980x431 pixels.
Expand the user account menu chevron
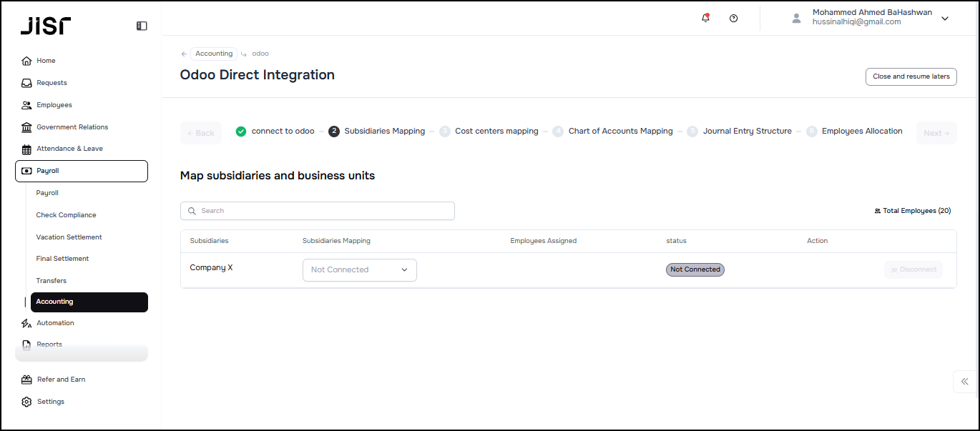pyautogui.click(x=944, y=19)
